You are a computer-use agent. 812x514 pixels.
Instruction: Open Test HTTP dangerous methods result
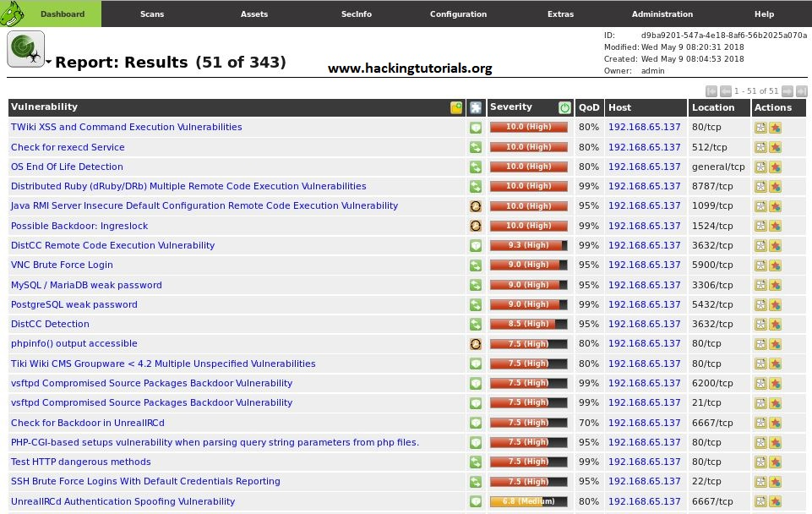point(81,462)
